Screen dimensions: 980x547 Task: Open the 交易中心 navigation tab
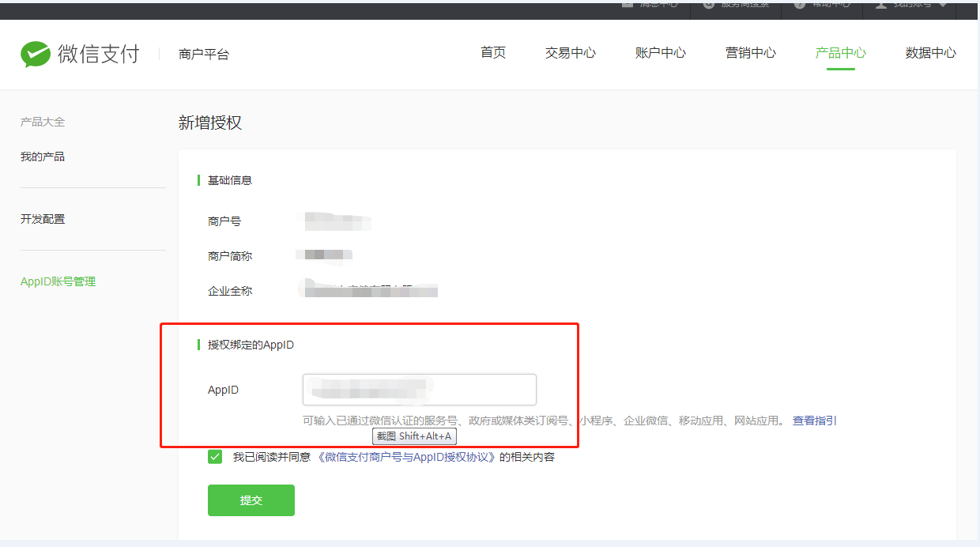pyautogui.click(x=570, y=53)
